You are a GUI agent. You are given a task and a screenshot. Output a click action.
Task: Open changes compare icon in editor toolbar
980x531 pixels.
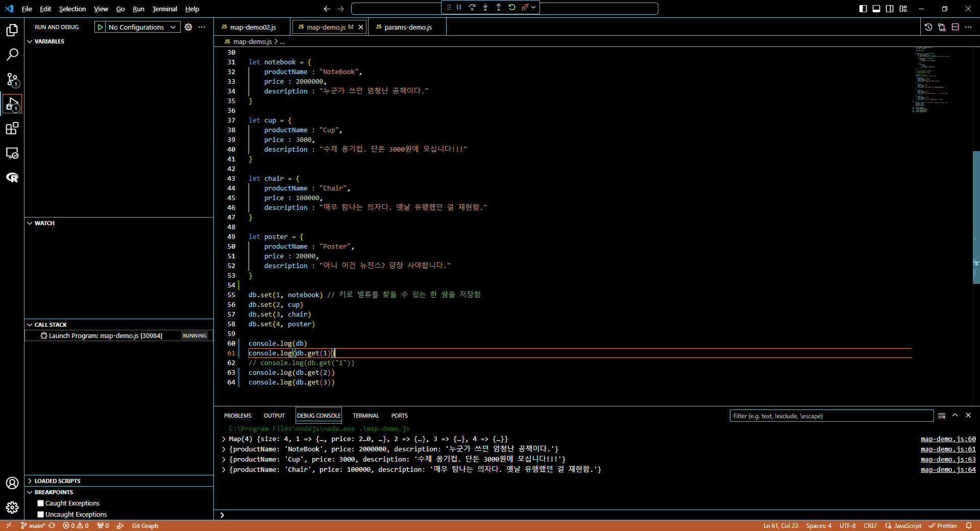(942, 27)
